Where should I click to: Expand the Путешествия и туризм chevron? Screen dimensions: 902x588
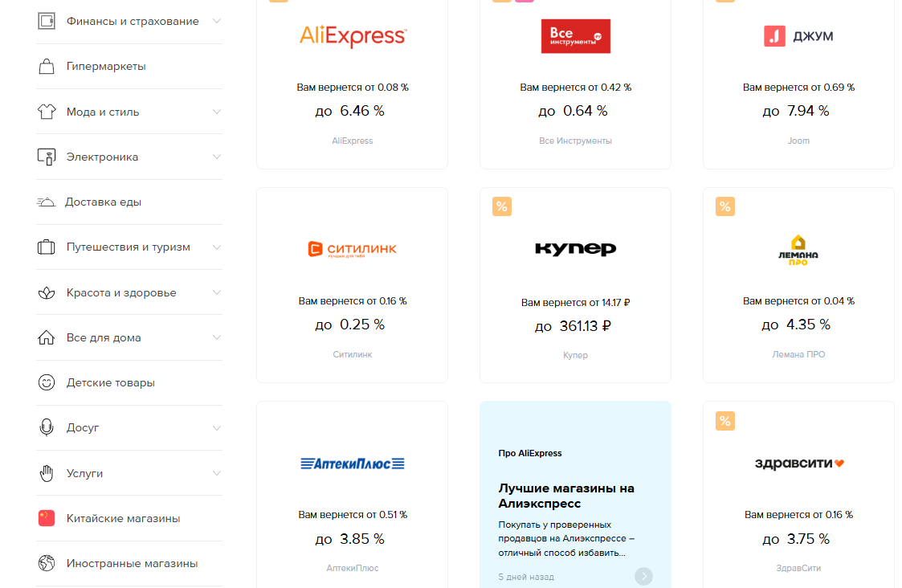[217, 247]
